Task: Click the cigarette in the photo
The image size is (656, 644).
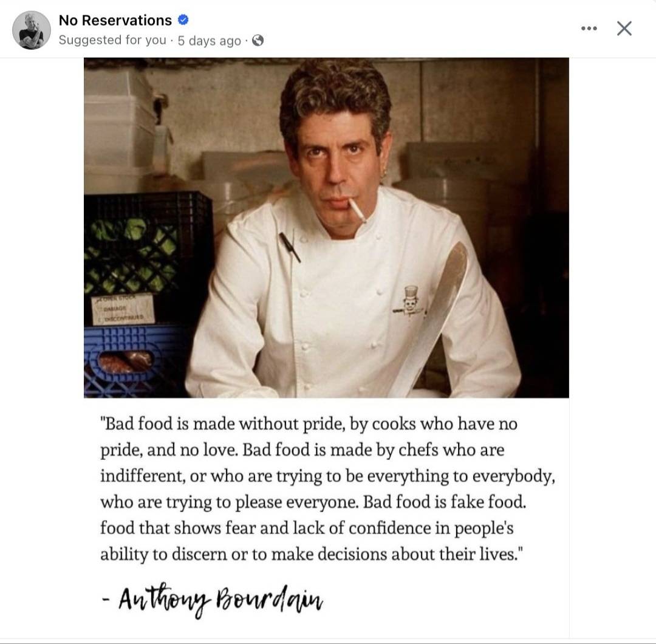Action: 357,210
